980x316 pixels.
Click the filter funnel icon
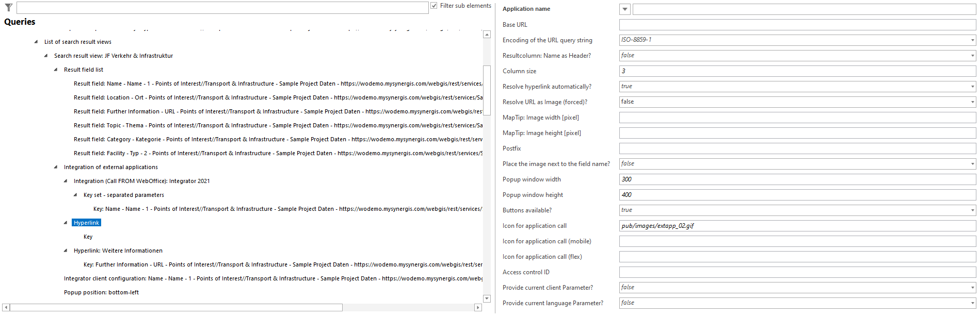(x=8, y=7)
